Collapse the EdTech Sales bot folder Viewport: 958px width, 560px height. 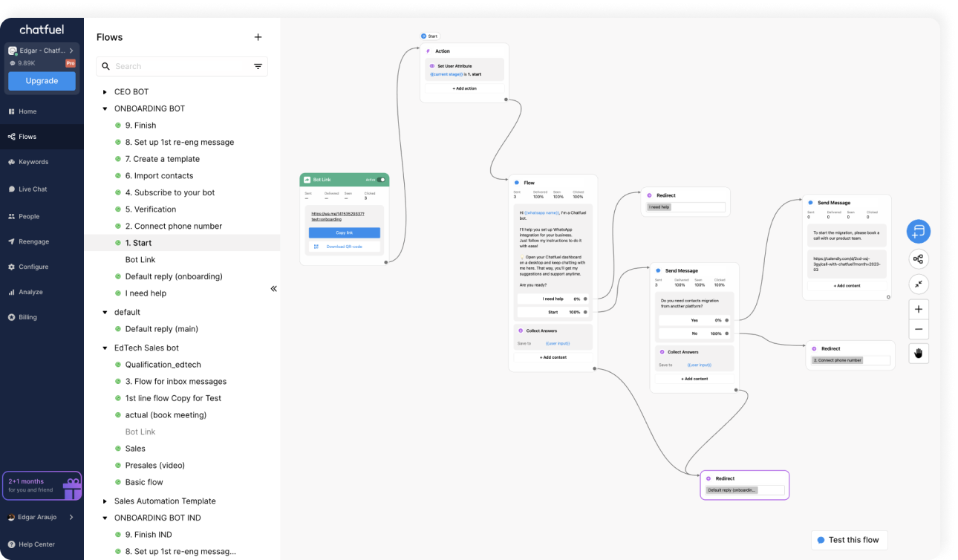[105, 348]
